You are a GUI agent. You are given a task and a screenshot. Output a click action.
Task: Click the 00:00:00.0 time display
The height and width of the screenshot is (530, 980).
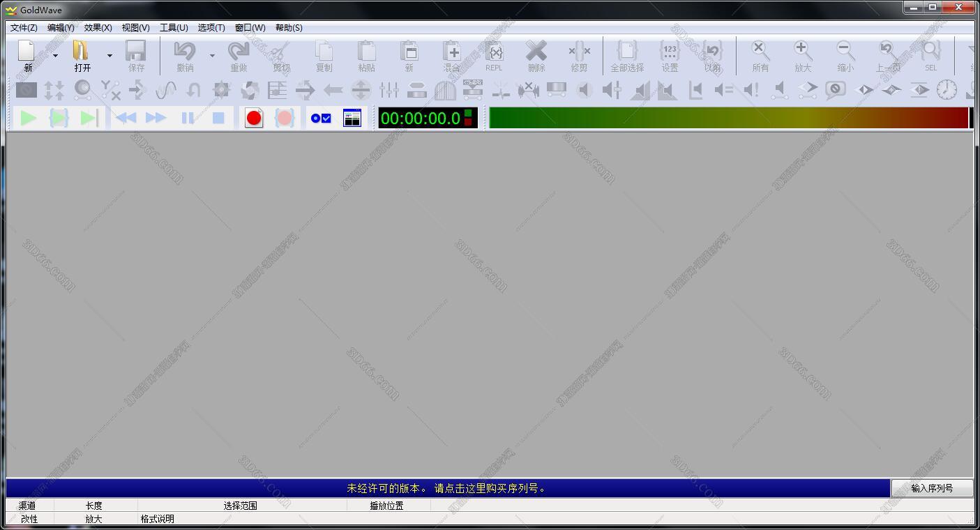click(428, 118)
